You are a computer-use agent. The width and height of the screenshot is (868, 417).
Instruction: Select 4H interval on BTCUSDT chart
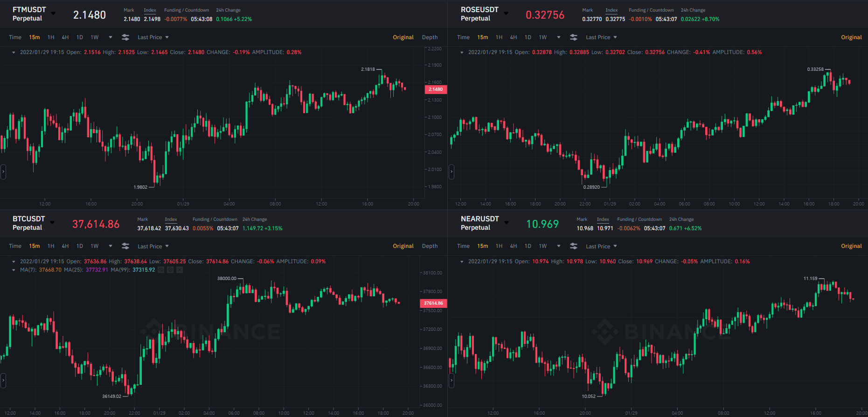(x=65, y=246)
